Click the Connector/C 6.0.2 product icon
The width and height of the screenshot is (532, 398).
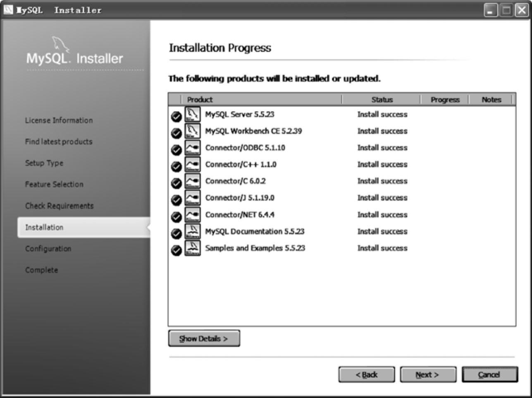pos(193,181)
